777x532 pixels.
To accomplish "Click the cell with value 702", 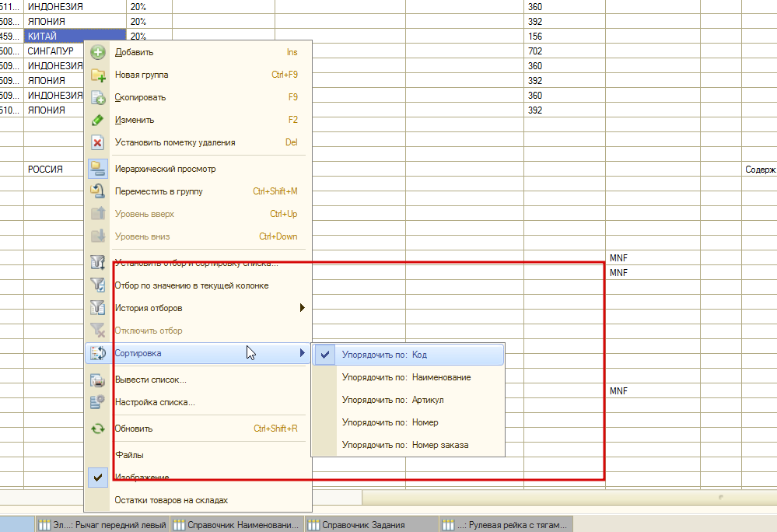I will [x=565, y=51].
